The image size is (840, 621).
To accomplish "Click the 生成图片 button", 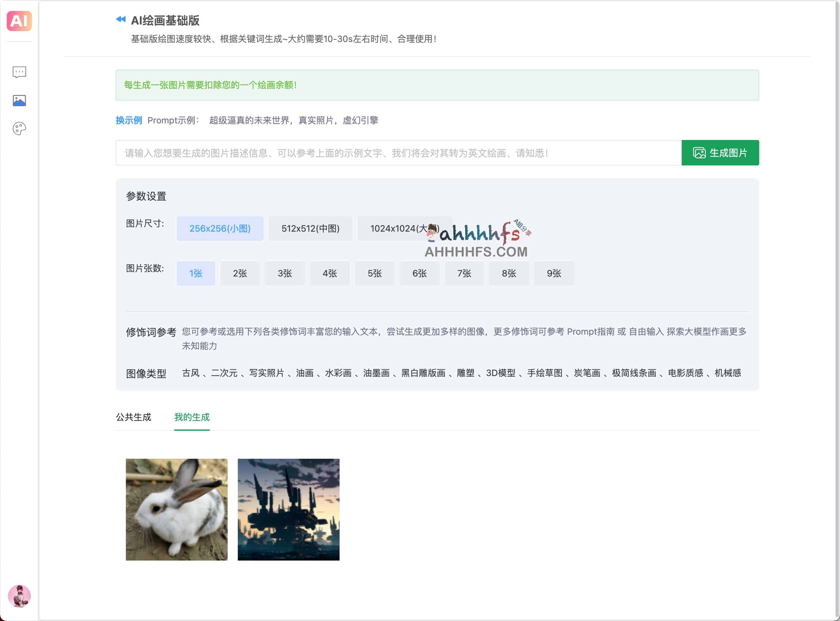I will click(x=720, y=153).
